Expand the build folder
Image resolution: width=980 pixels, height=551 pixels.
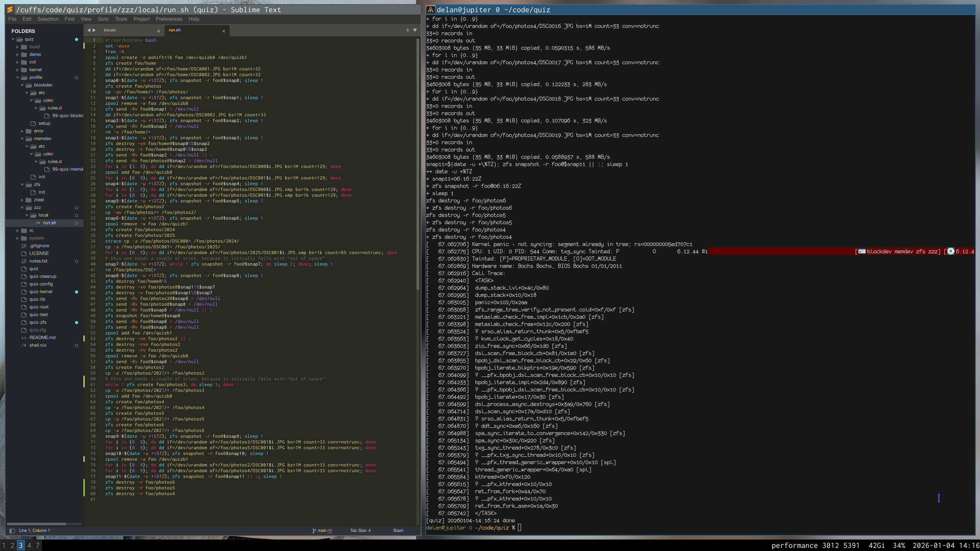tap(18, 47)
